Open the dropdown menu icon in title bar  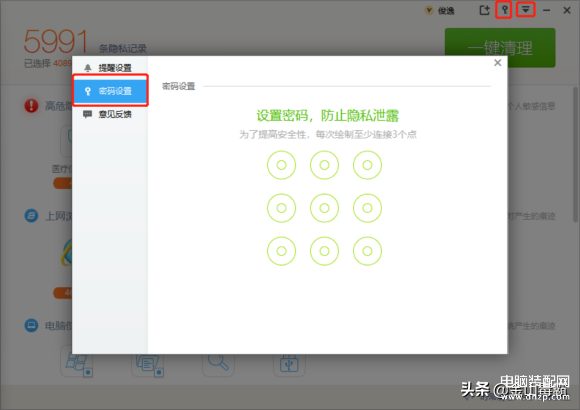[x=526, y=10]
